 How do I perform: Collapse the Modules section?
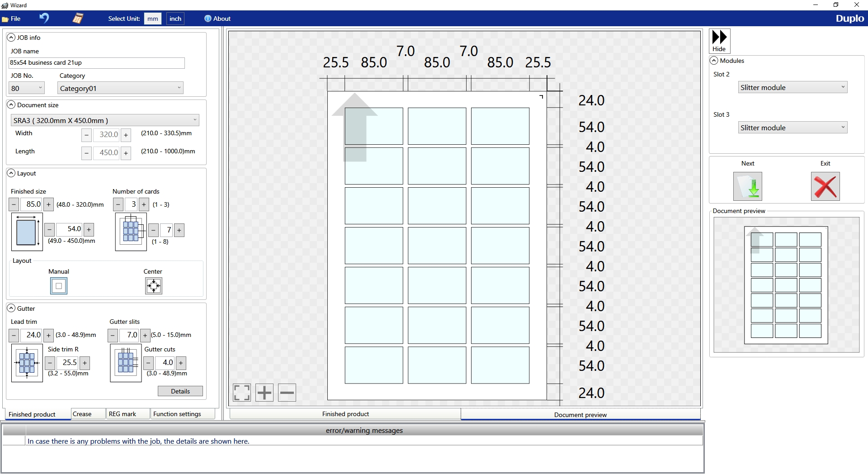tap(714, 61)
